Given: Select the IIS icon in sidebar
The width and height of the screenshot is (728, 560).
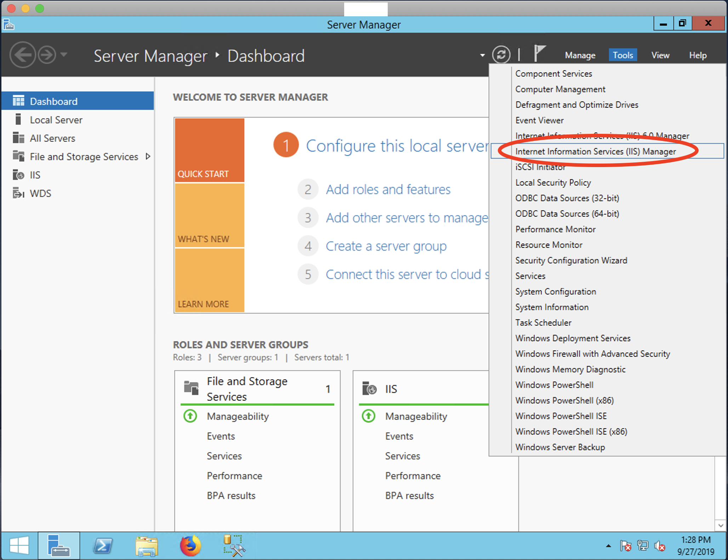Looking at the screenshot, I should pos(18,175).
